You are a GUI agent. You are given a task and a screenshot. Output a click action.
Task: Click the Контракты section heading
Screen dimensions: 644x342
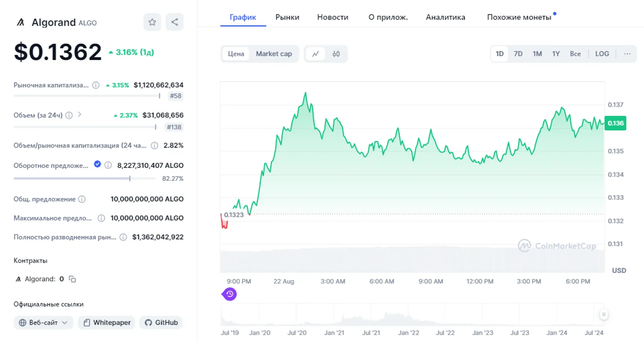[x=31, y=261]
